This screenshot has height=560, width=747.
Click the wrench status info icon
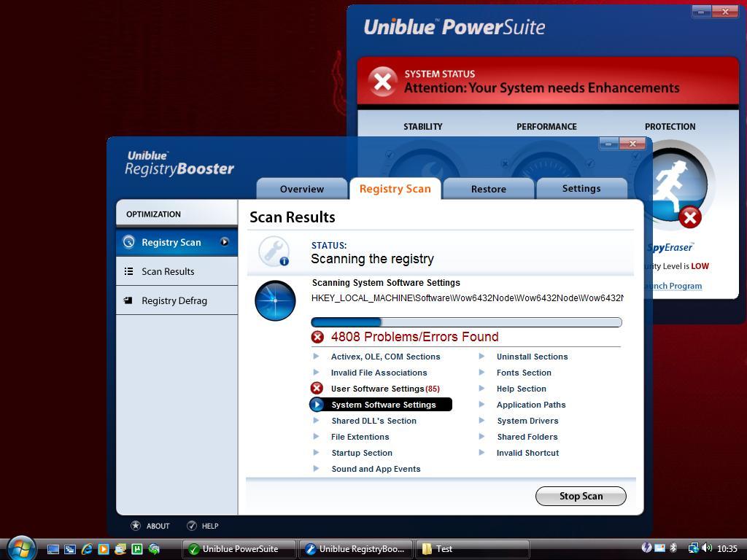click(274, 252)
